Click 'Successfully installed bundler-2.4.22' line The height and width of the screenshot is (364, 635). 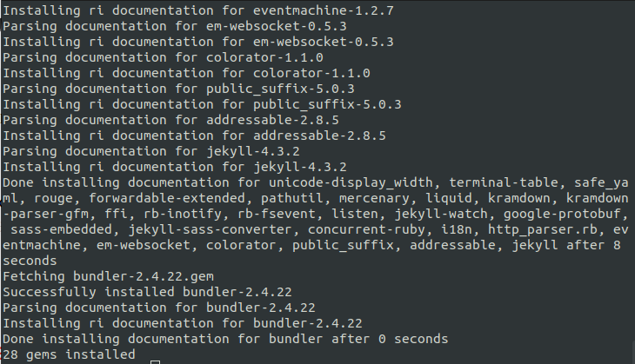tap(147, 292)
